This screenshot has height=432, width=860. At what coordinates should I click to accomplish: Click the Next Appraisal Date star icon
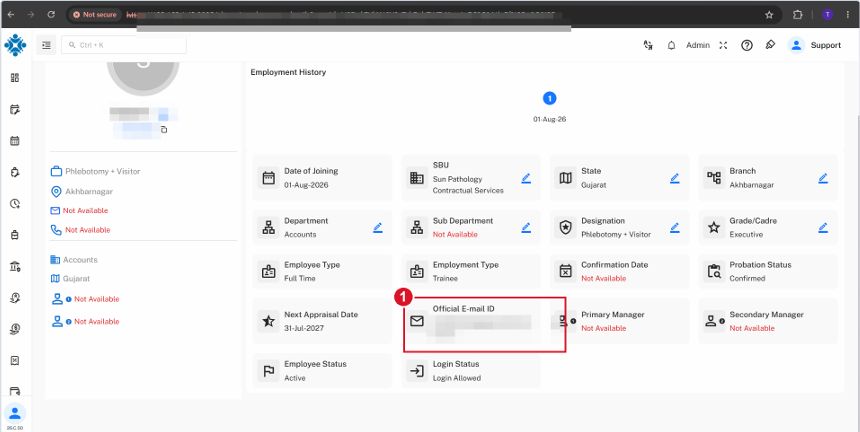[269, 321]
